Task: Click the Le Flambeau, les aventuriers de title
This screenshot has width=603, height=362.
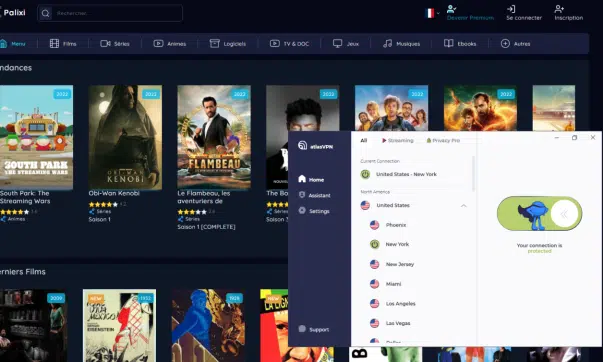Action: (203, 197)
